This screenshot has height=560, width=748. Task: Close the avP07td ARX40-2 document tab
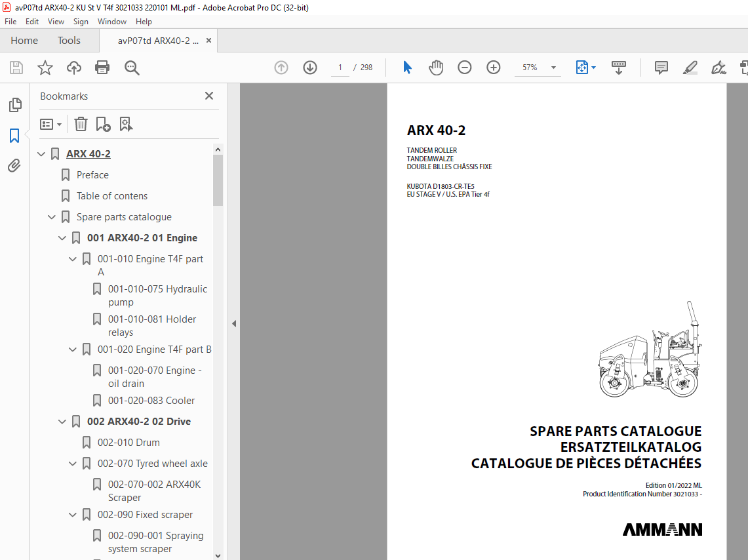[208, 41]
